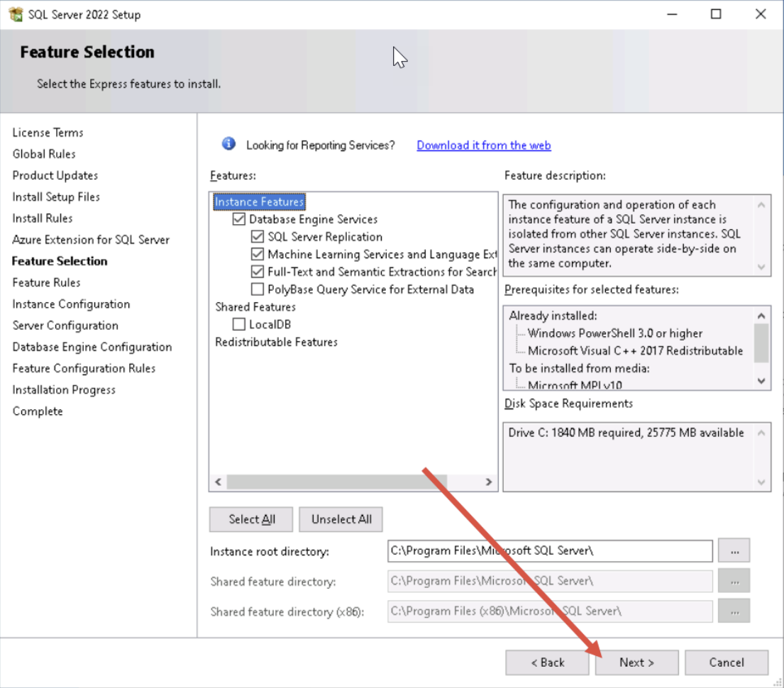Click the Shared feature directory path field
Screen dimensions: 784x688
tap(550, 581)
